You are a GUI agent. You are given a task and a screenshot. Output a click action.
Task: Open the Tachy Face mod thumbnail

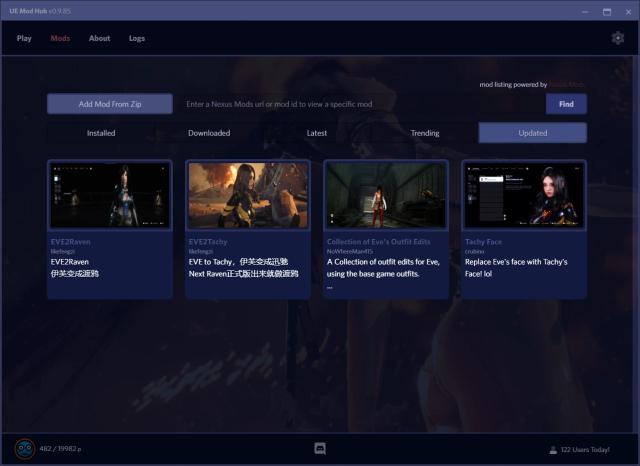pos(524,195)
